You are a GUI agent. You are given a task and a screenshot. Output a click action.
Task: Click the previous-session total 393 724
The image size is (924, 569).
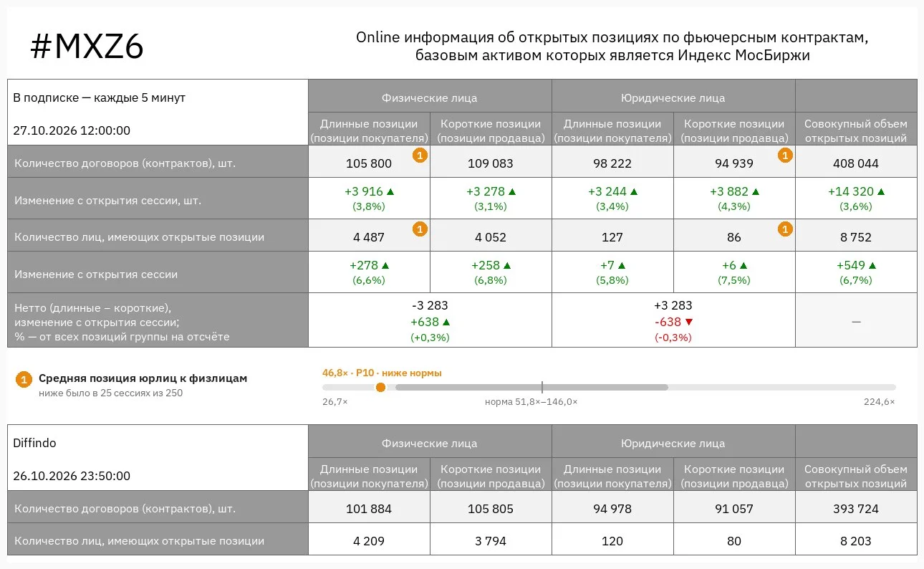tap(856, 509)
